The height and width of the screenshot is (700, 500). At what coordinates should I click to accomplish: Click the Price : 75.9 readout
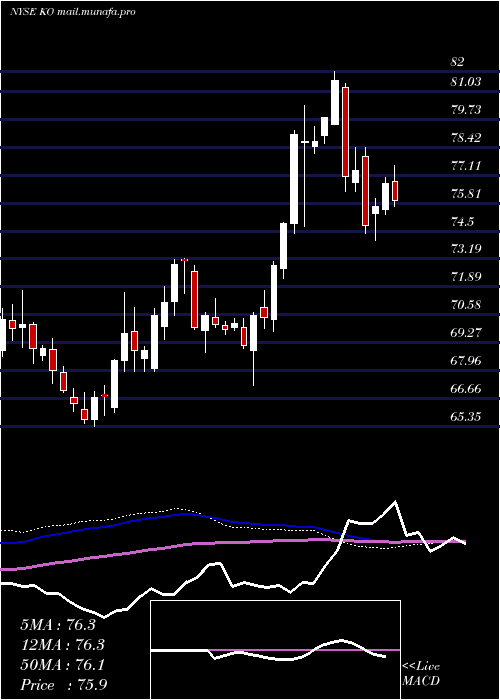coord(63,685)
